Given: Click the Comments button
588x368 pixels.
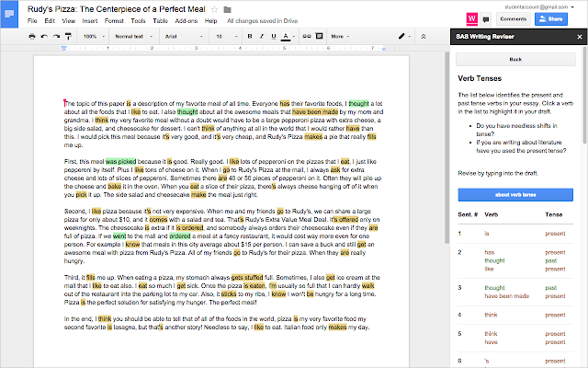Looking at the screenshot, I should [514, 18].
